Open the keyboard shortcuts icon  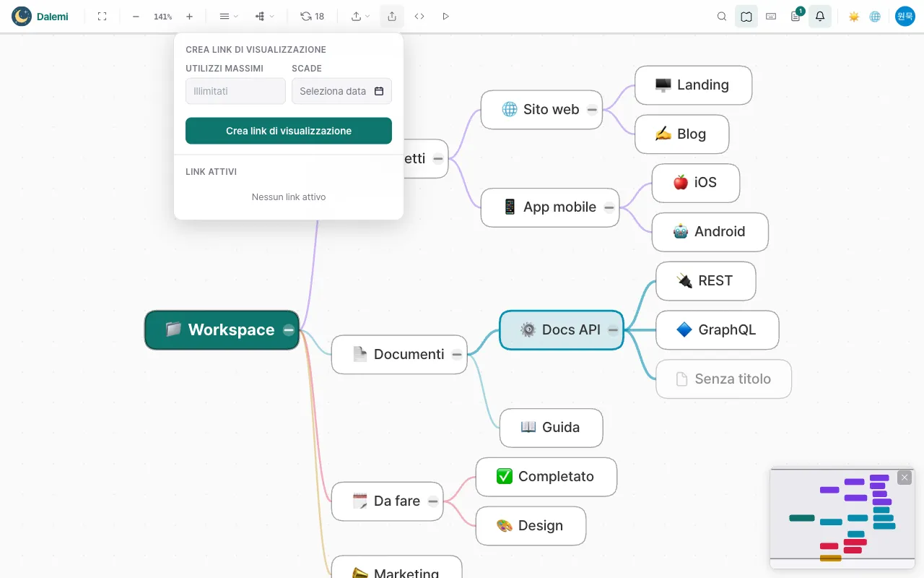[771, 16]
